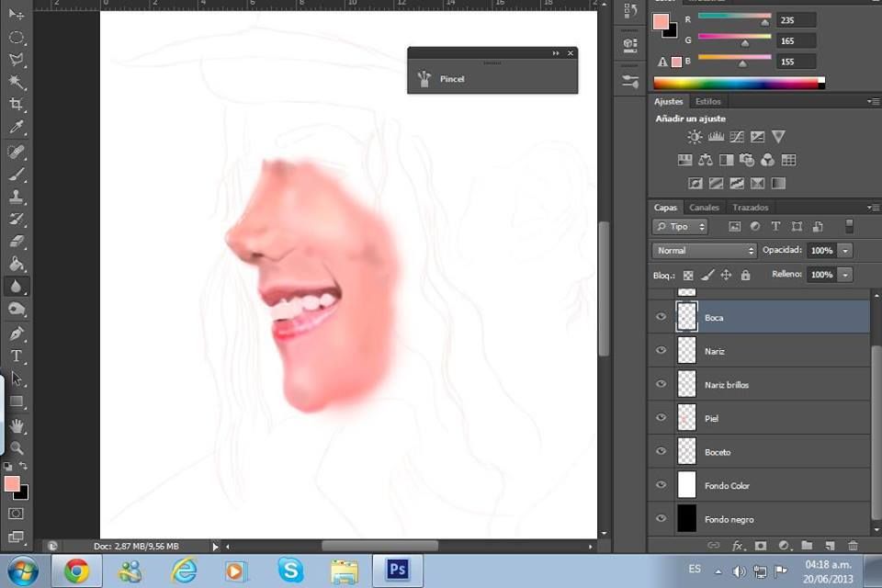Select the Sponge tool
Image resolution: width=882 pixels, height=588 pixels.
pyautogui.click(x=17, y=309)
